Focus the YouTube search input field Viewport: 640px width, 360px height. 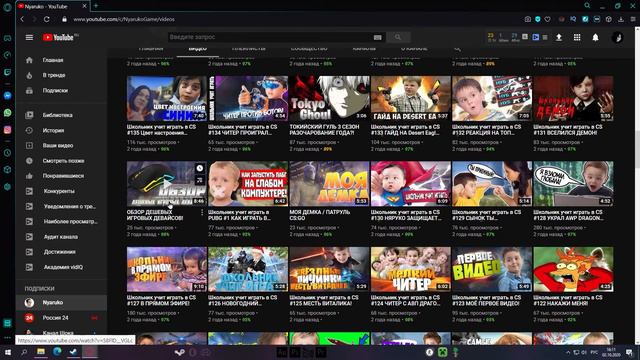pos(270,37)
